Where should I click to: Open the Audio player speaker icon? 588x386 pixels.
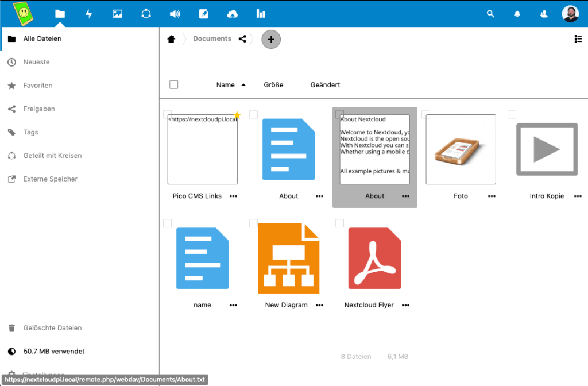pyautogui.click(x=175, y=14)
